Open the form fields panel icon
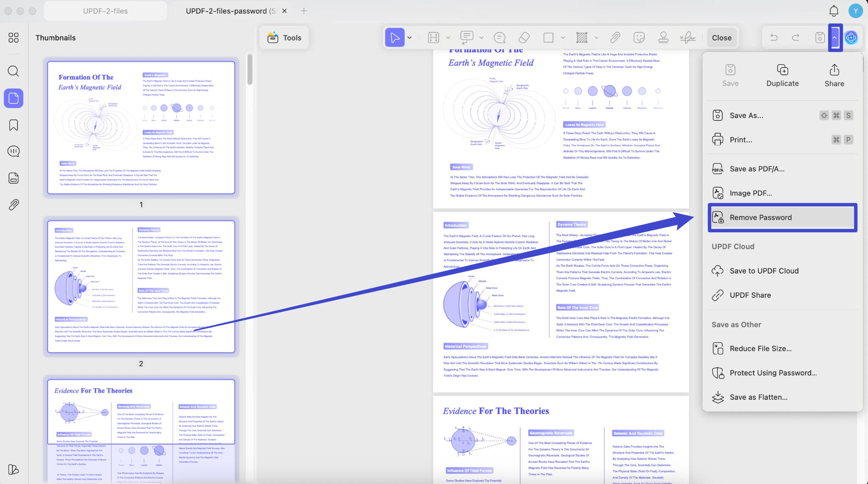The height and width of the screenshot is (484, 868). [x=14, y=178]
